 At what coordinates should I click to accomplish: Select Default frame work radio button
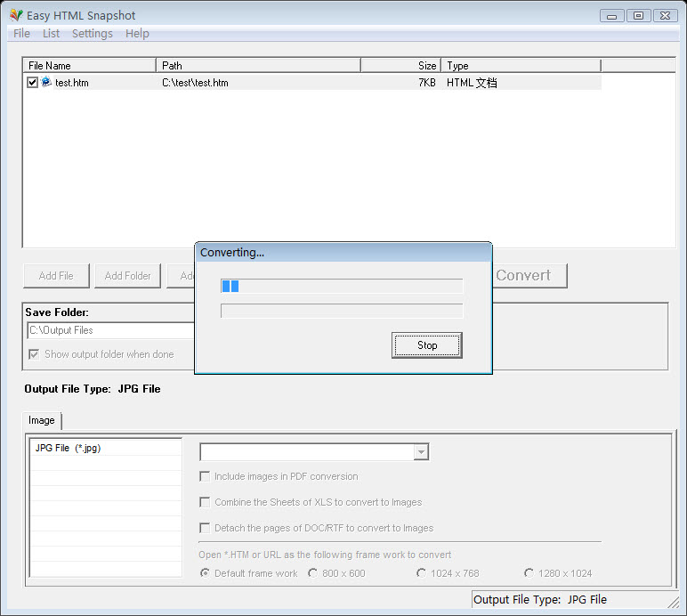(205, 573)
